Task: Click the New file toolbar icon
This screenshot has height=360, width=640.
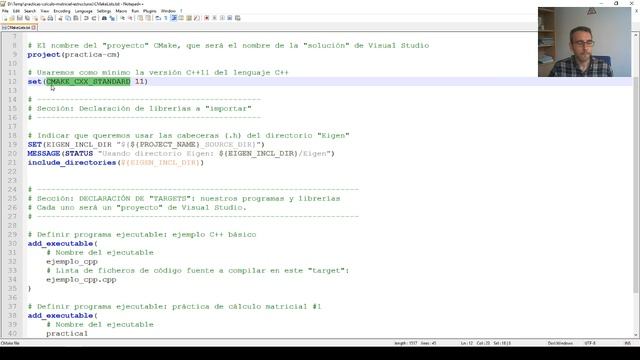Action: click(5, 18)
